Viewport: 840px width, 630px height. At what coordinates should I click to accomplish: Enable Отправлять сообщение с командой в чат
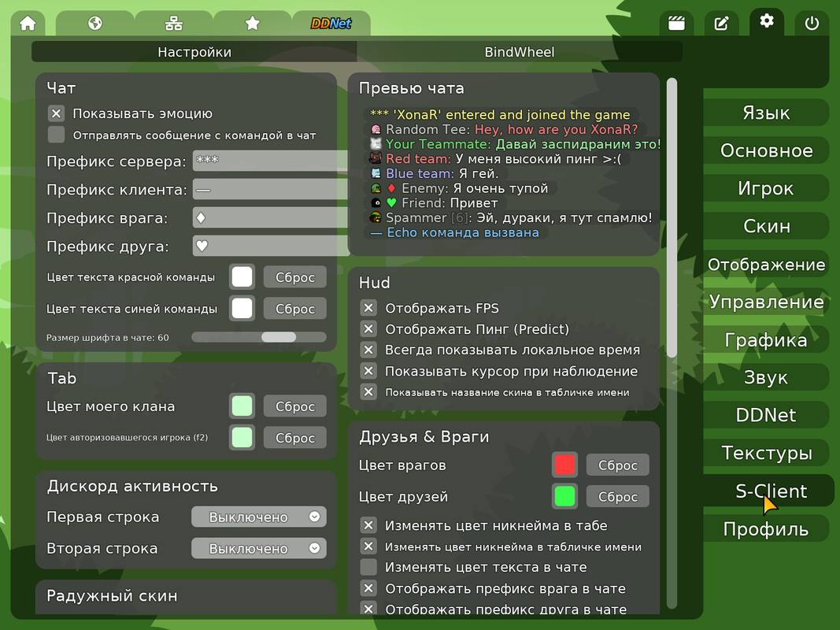(x=56, y=135)
